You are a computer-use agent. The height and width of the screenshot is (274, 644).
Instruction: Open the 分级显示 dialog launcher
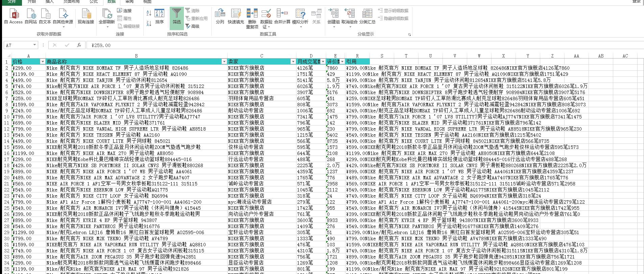(409, 35)
